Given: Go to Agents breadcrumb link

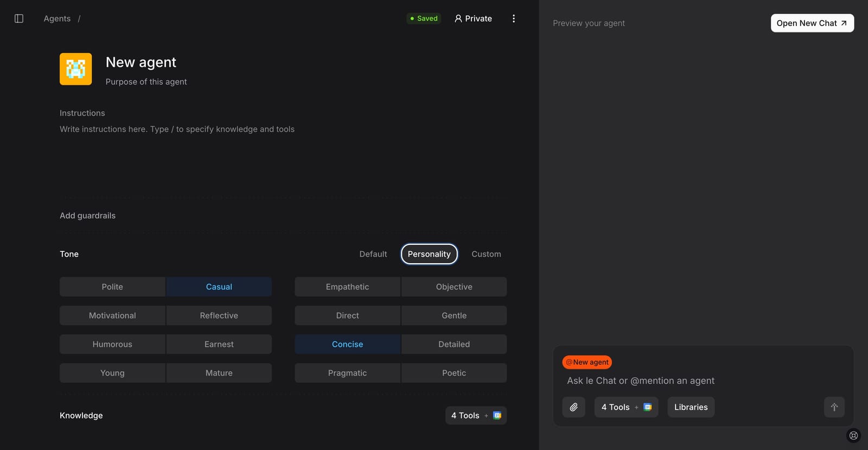Looking at the screenshot, I should tap(57, 18).
